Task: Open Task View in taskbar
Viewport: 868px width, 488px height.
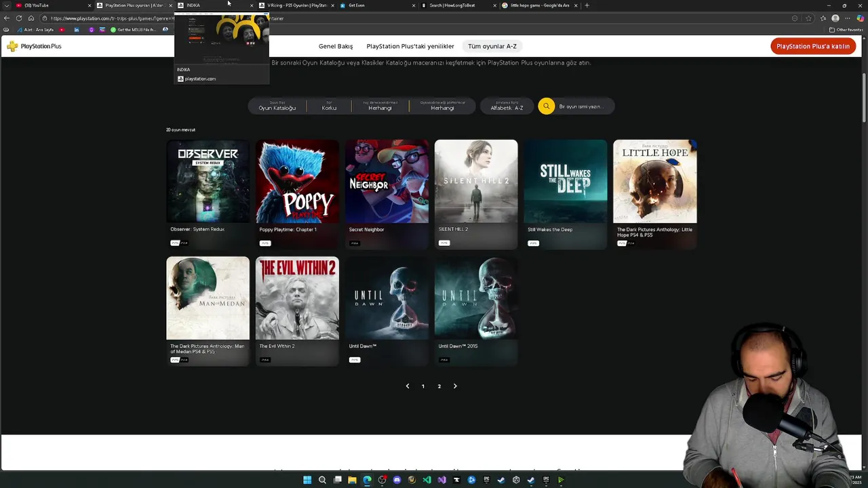Action: click(x=337, y=480)
